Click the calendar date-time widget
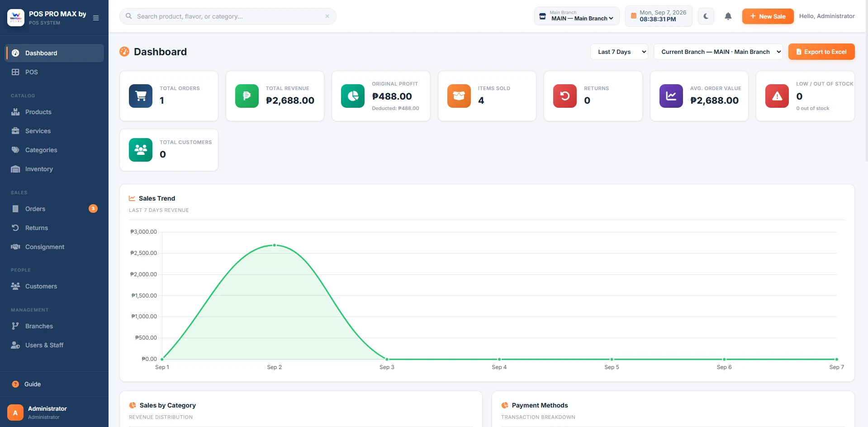This screenshot has height=427, width=868. (659, 16)
